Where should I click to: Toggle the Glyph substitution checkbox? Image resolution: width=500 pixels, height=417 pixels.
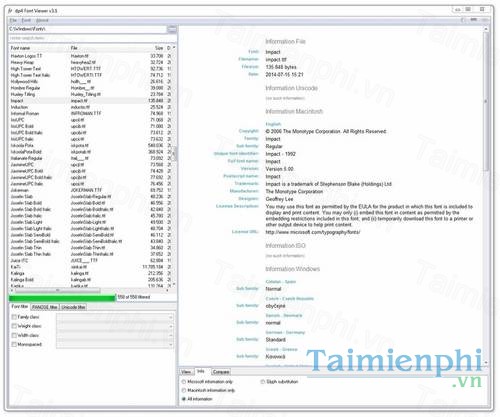point(263,382)
